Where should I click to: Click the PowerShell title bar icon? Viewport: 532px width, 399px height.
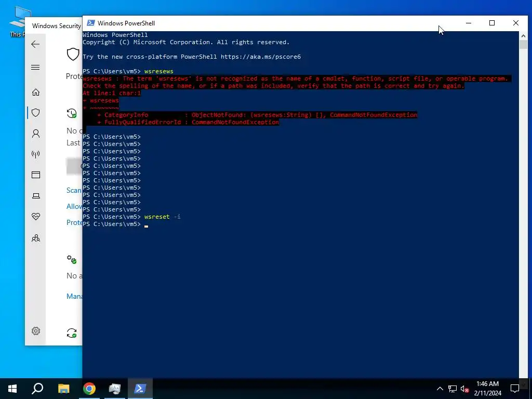[x=90, y=23]
